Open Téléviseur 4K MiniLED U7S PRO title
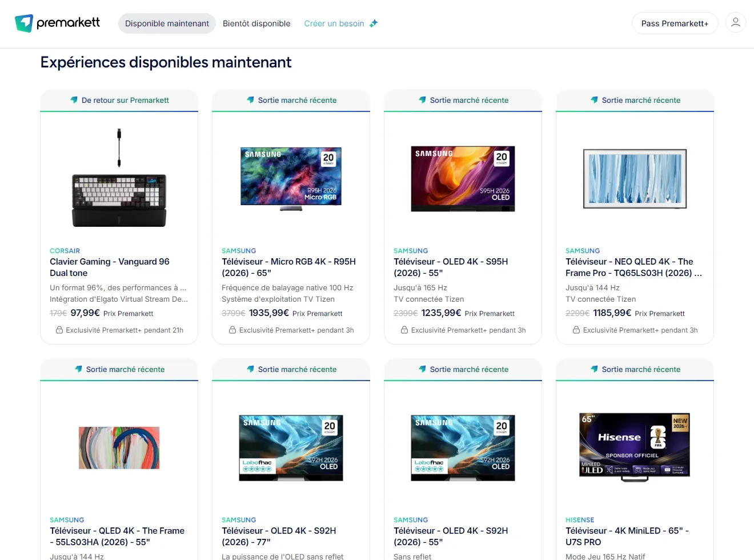754x560 pixels. [627, 537]
